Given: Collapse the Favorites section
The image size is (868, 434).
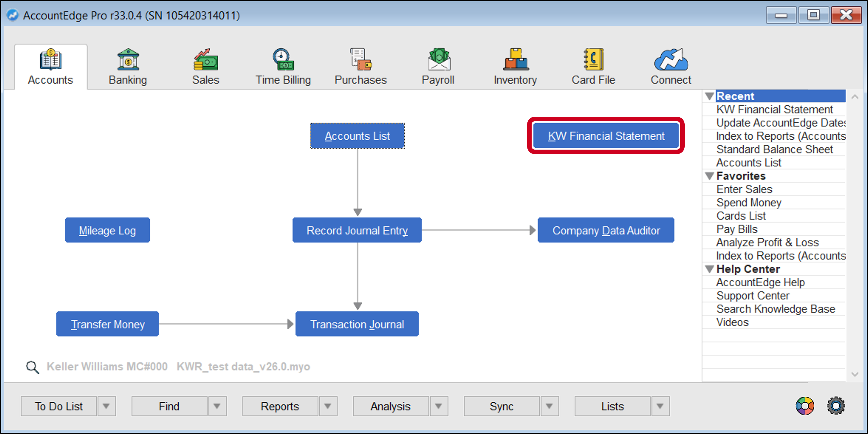Looking at the screenshot, I should 709,176.
